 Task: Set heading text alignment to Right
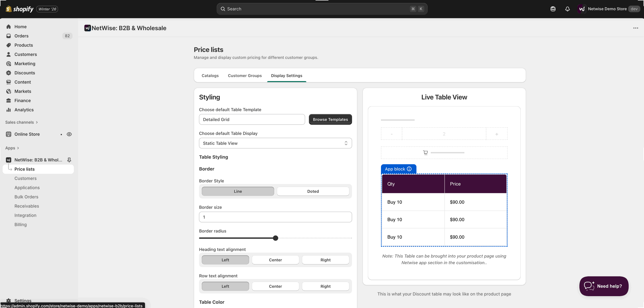[326, 260]
